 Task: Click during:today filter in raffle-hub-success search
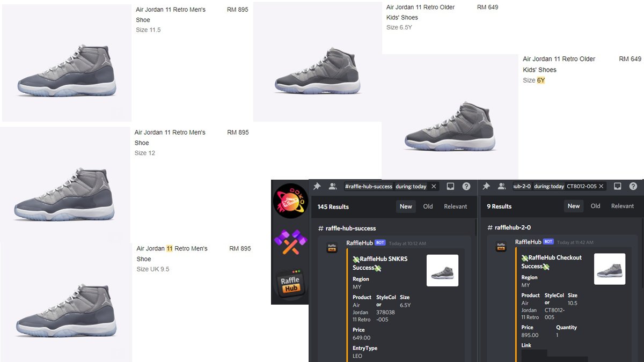[x=411, y=187]
